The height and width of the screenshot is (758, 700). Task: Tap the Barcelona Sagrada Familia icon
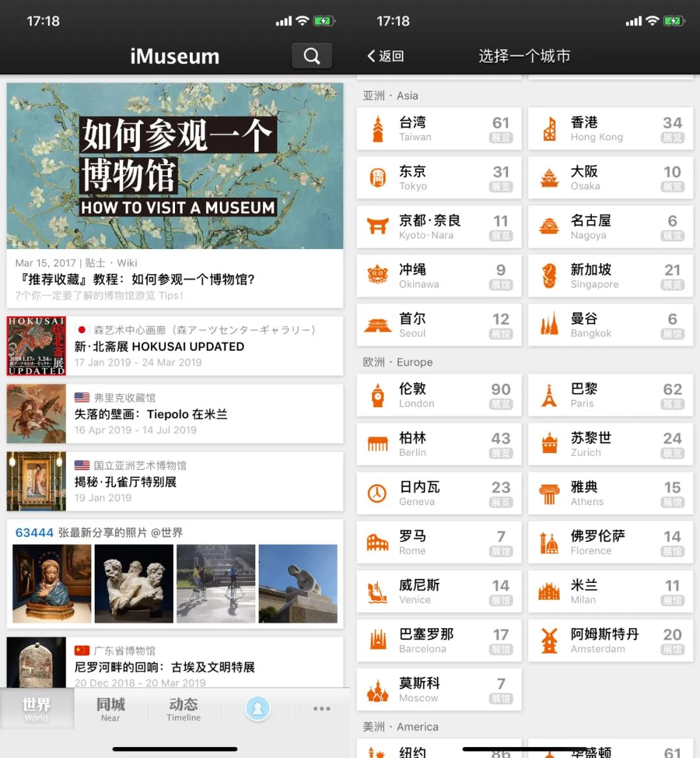tap(378, 639)
